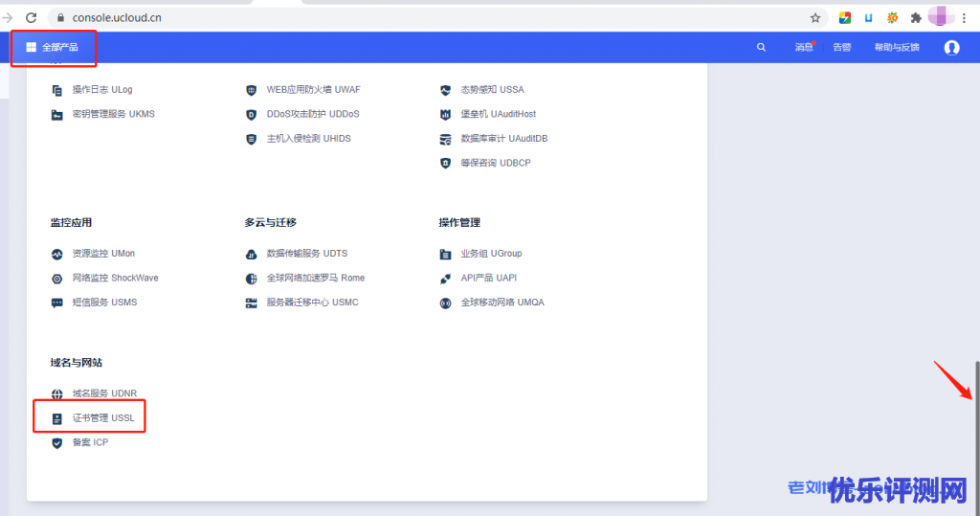This screenshot has height=516, width=980.
Task: Click the browser address bar
Action: 437,17
